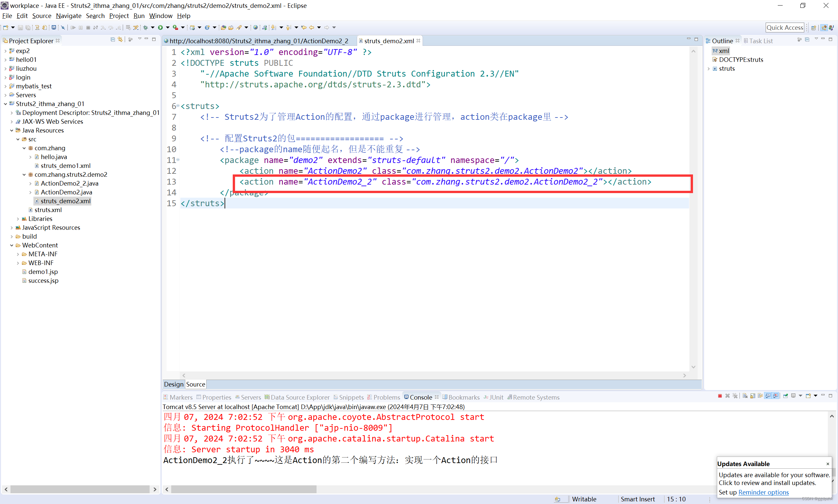Click the Previous Annotation arrow icon
The image size is (838, 504).
click(x=288, y=27)
